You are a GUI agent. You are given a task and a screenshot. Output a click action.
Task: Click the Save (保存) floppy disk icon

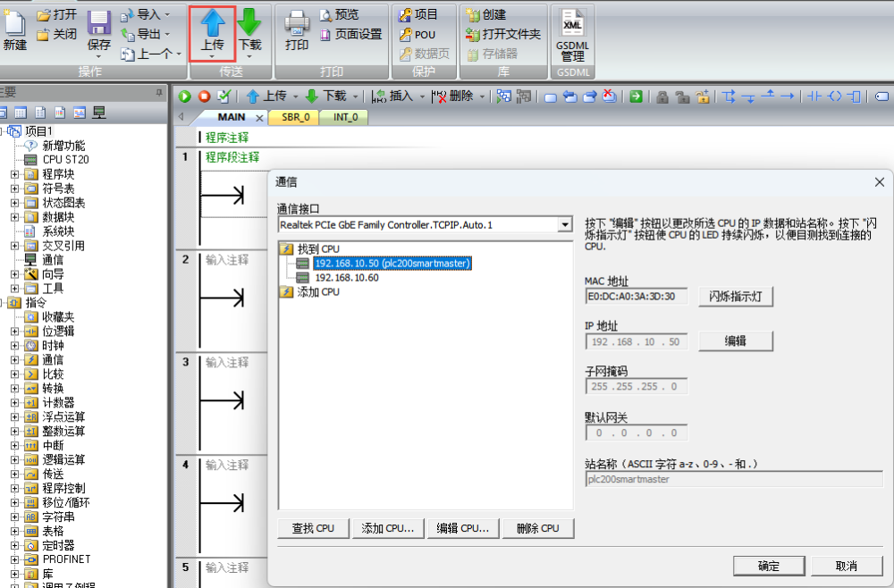[x=99, y=24]
